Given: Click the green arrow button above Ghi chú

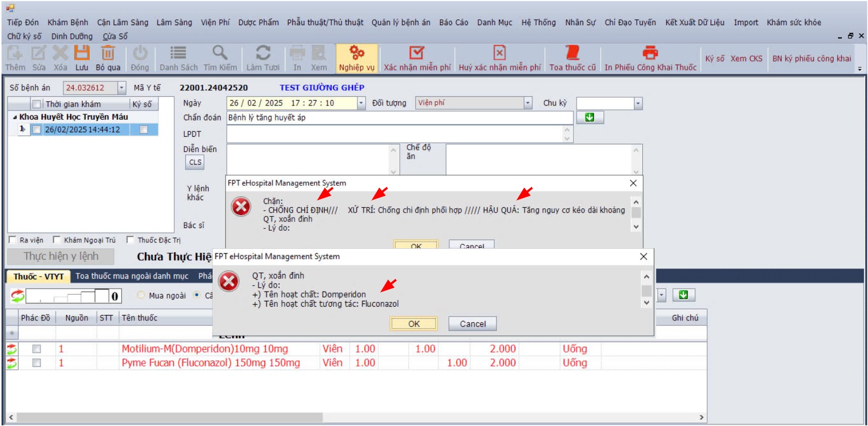Looking at the screenshot, I should point(683,295).
